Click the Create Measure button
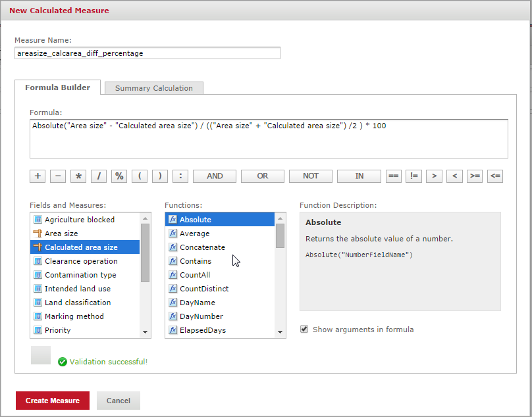This screenshot has height=417, width=532. point(53,401)
